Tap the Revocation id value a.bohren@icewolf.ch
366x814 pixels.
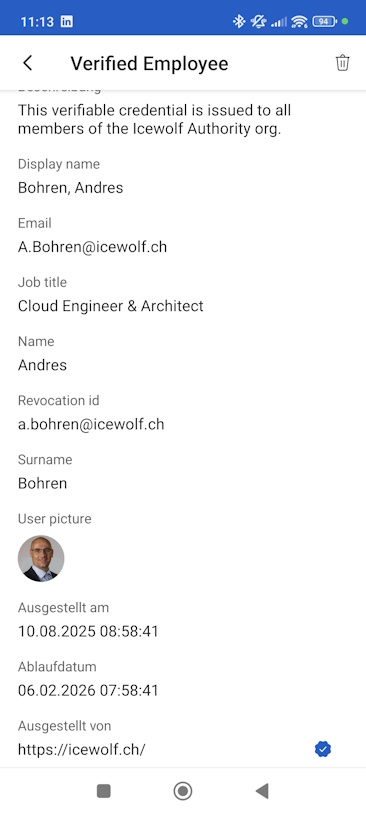[91, 424]
